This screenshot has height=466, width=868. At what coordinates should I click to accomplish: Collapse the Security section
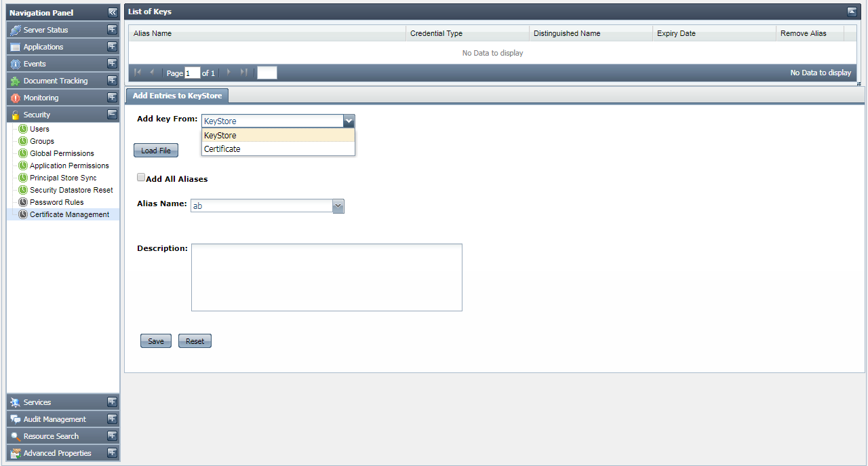pos(112,115)
